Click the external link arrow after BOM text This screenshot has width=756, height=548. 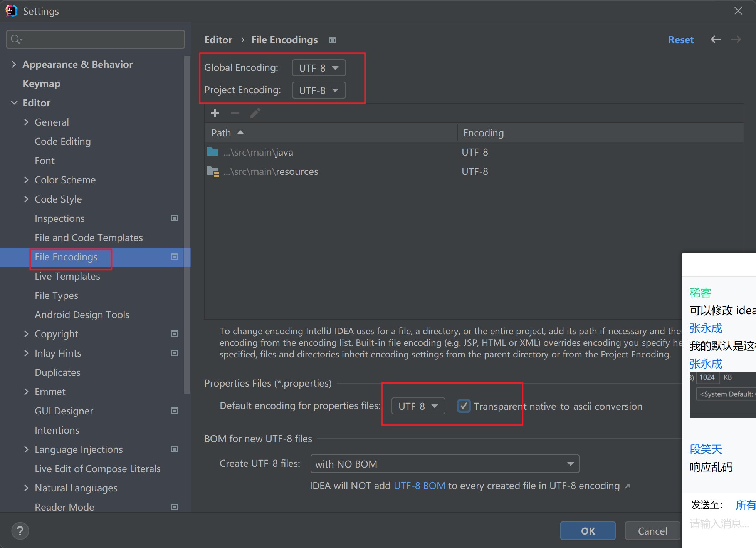pos(627,486)
